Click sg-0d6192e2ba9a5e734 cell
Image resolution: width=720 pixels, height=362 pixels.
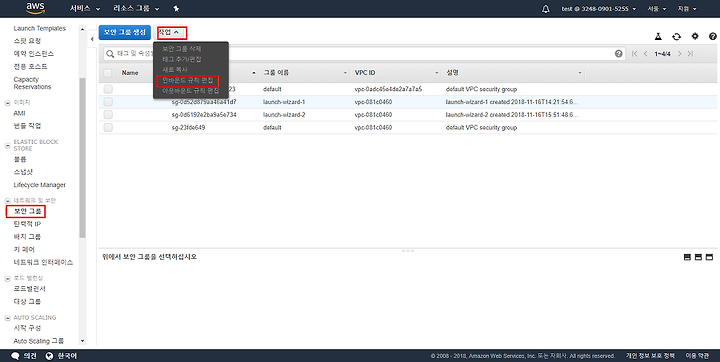click(204, 115)
